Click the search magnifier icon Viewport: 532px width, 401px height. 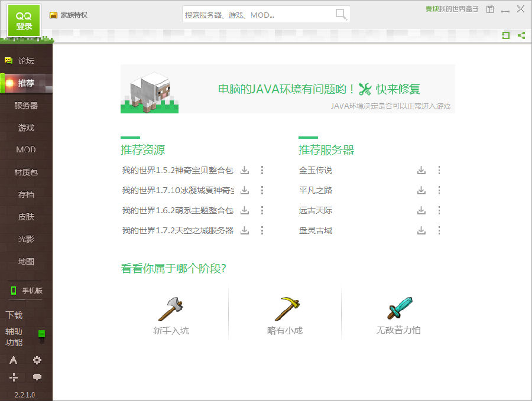click(x=340, y=15)
